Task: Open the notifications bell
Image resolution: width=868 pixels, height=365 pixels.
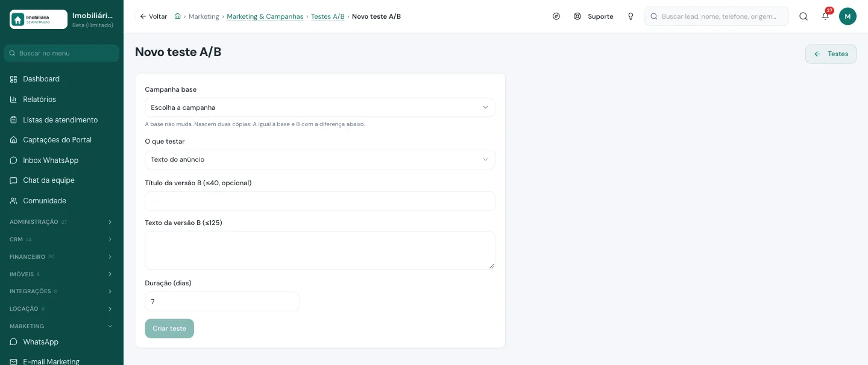Action: click(x=826, y=16)
